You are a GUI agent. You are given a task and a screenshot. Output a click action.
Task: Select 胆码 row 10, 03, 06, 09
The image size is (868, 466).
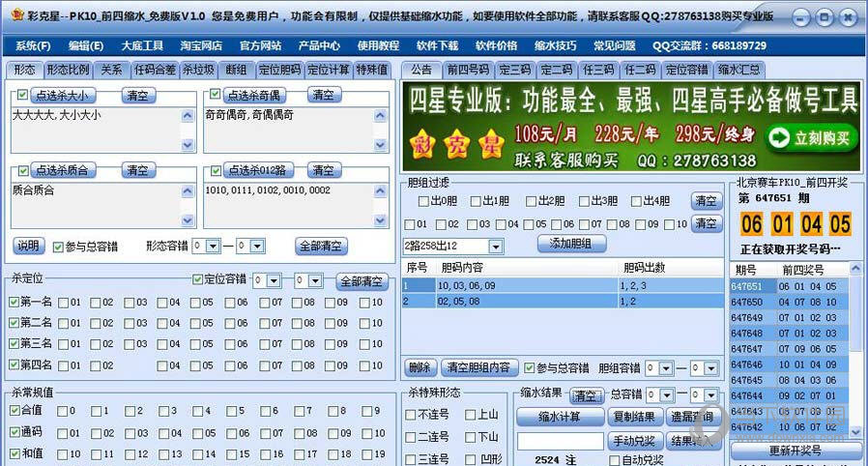coord(563,285)
